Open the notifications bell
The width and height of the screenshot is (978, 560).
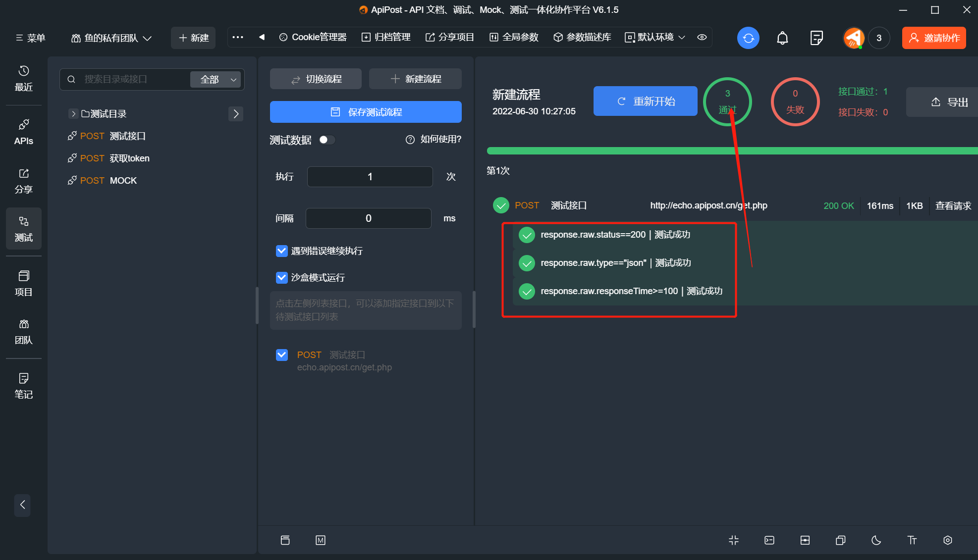click(782, 38)
